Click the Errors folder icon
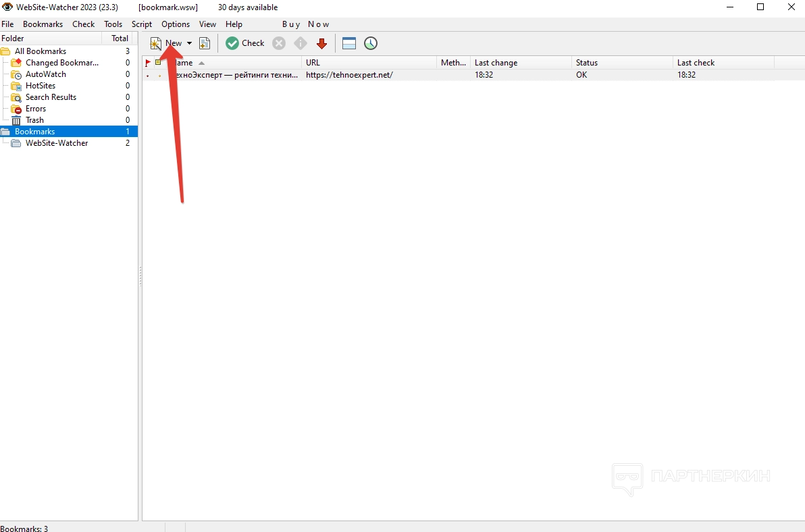Screen dimensions: 805x532 16,109
